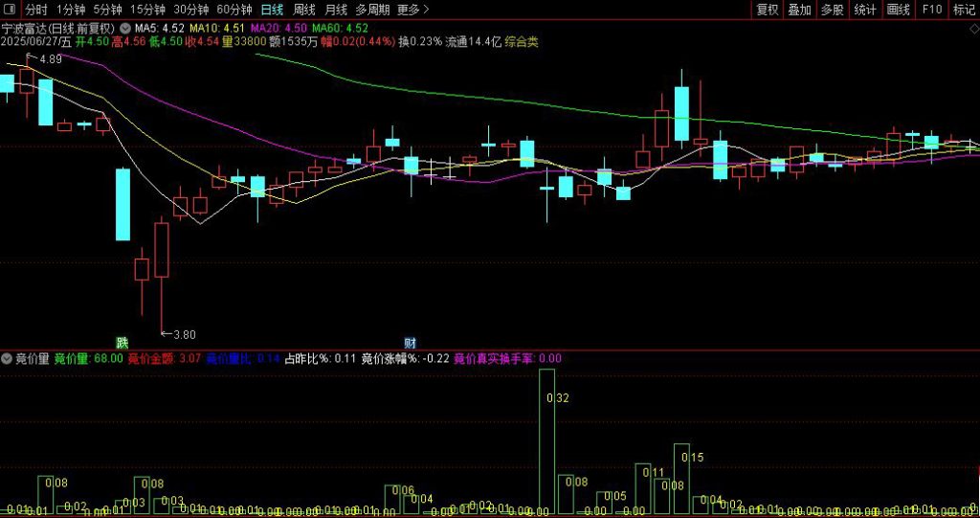This screenshot has width=980, height=518.
Task: Expand the 更多 periods menu
Action: 412,10
